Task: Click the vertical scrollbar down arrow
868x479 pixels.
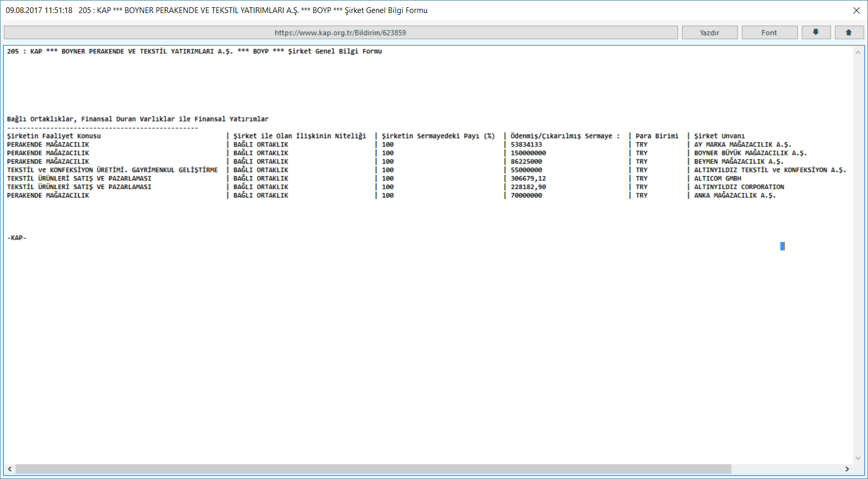Action: click(x=858, y=458)
